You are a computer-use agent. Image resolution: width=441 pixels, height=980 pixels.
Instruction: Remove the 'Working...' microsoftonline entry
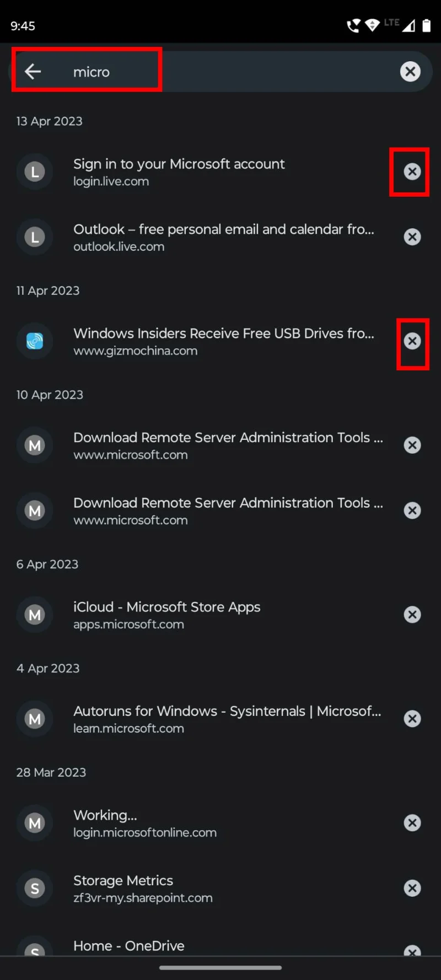click(412, 822)
